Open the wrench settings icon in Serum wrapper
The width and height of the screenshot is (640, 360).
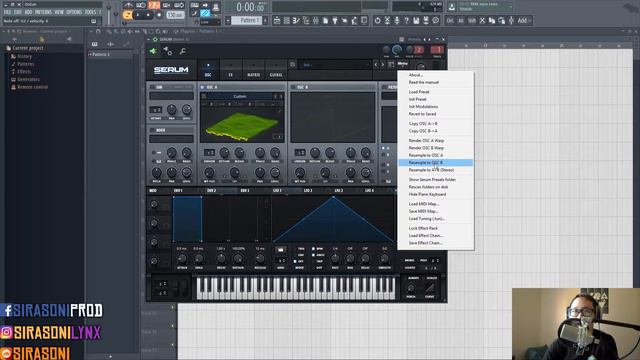[182, 51]
